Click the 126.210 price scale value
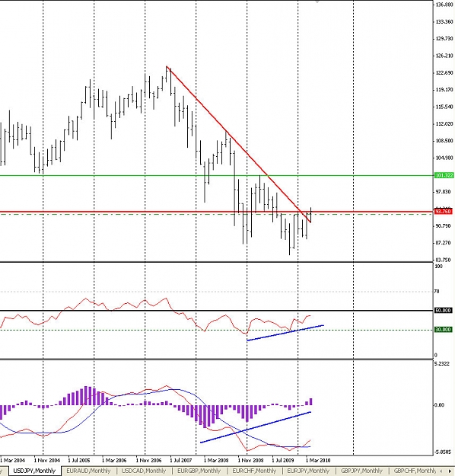 pos(444,56)
